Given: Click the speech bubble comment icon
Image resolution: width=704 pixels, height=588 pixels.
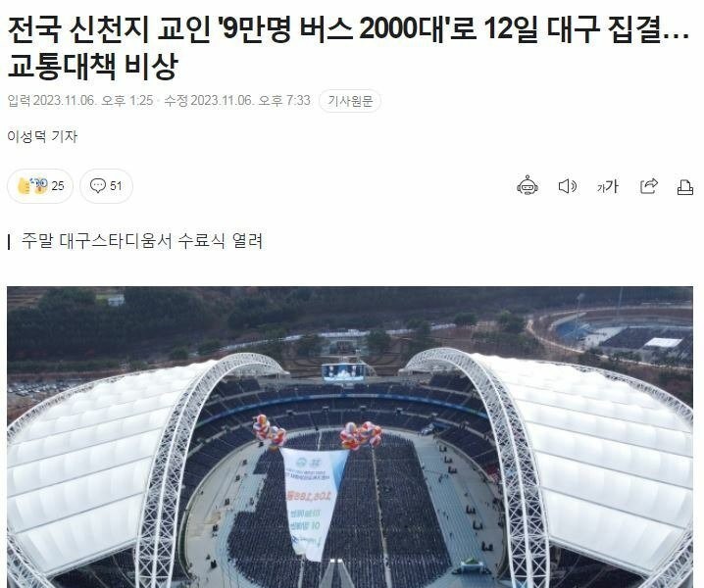Looking at the screenshot, I should click(x=97, y=185).
